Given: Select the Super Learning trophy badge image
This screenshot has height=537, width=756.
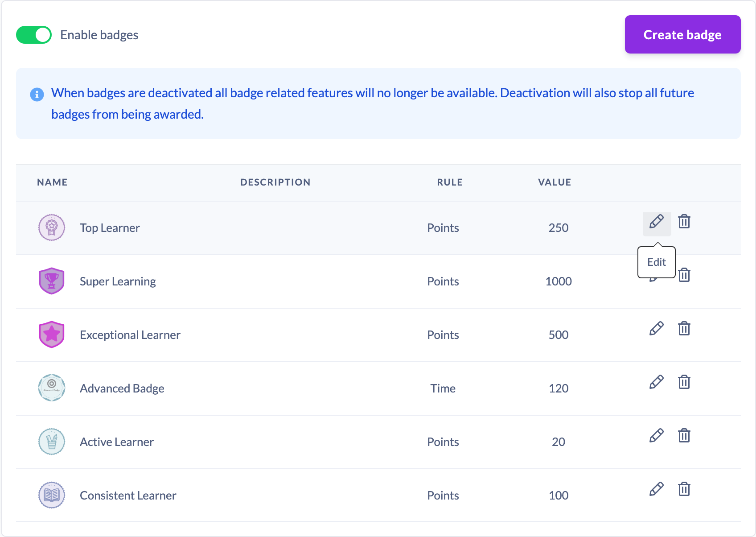Looking at the screenshot, I should pos(52,281).
